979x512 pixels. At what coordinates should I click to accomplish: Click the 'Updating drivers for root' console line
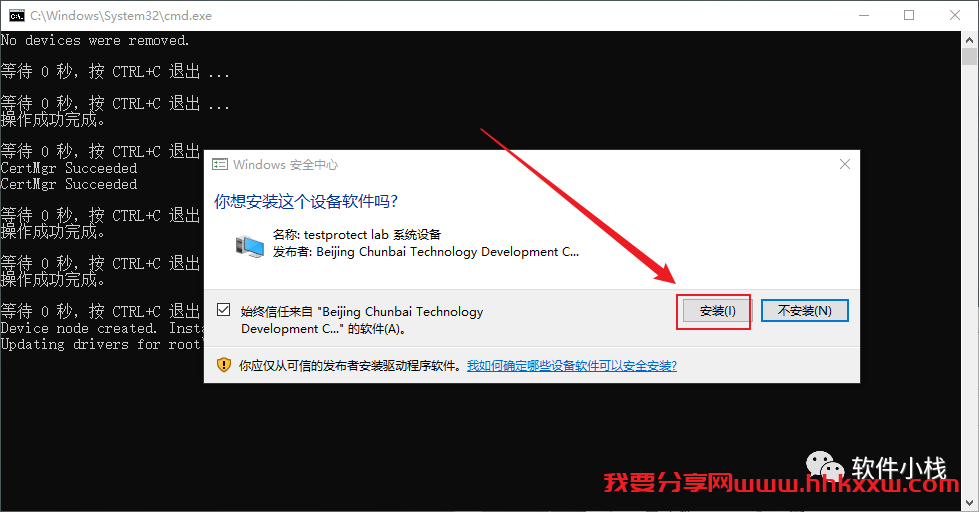tap(101, 344)
